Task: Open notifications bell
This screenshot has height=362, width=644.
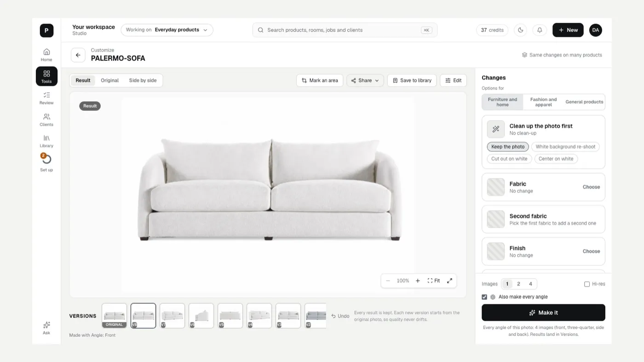Action: (540, 30)
